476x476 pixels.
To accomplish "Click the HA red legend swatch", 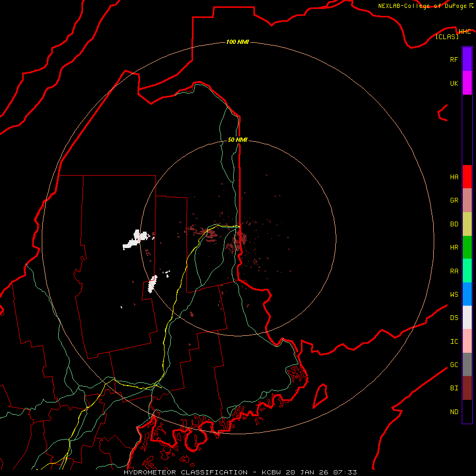I will pyautogui.click(x=467, y=177).
